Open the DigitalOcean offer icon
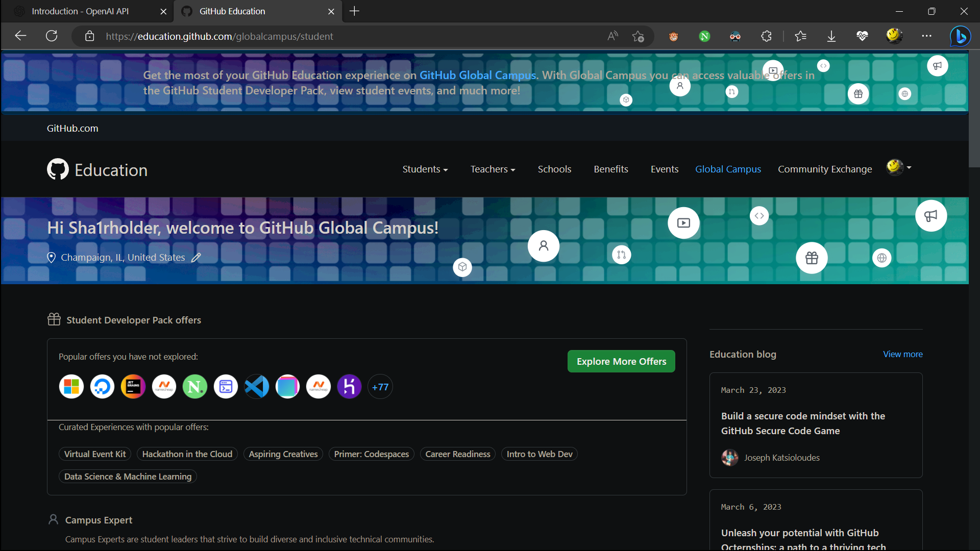980x551 pixels. point(102,387)
